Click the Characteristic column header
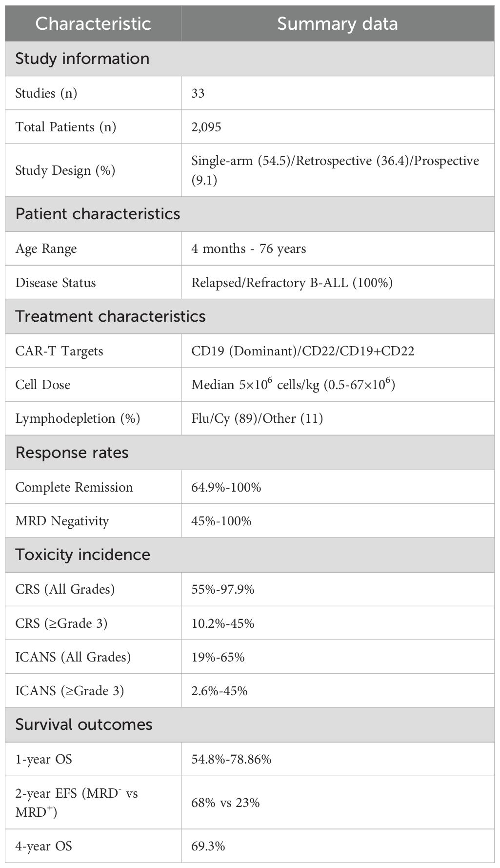 point(93,23)
